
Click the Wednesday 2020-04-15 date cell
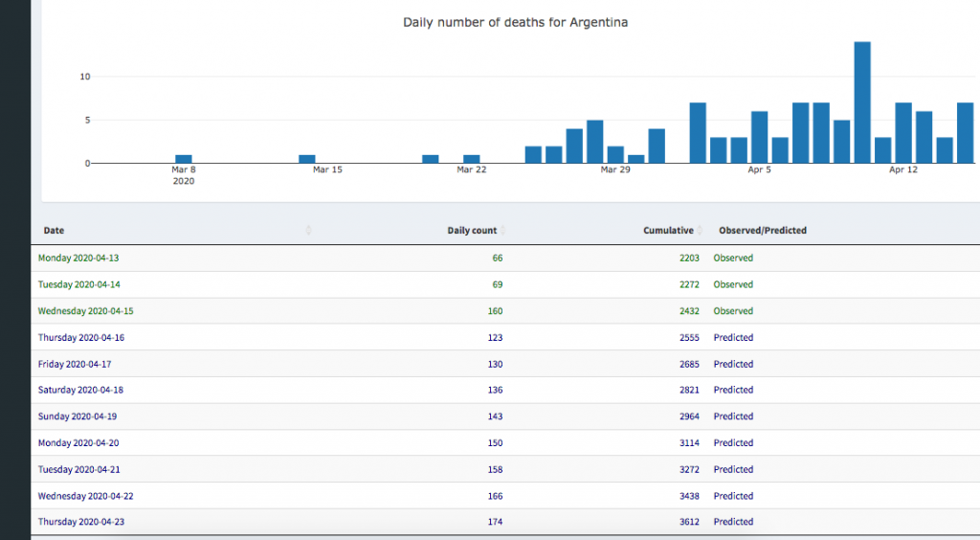click(85, 311)
